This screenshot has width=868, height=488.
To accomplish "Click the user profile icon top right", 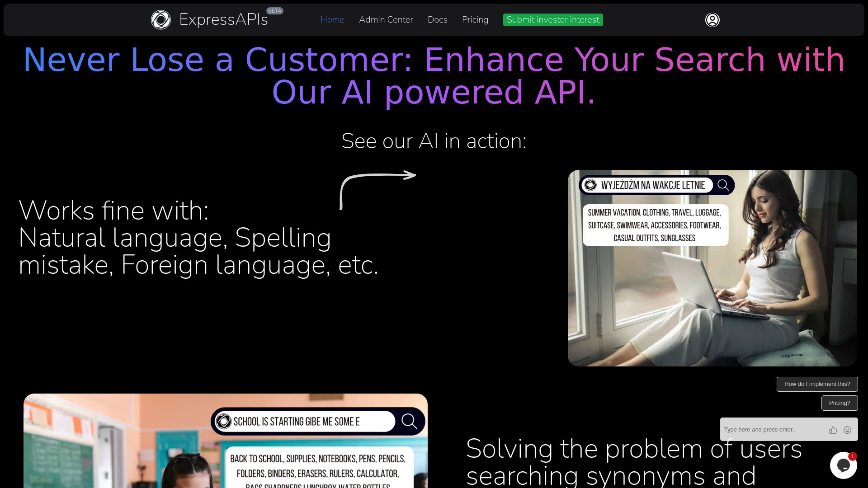I will tap(712, 20).
